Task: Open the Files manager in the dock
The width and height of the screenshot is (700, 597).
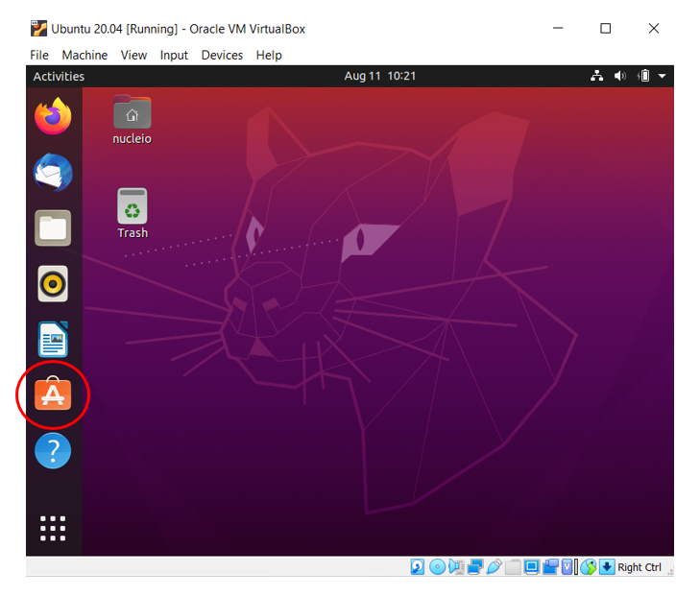Action: pos(53,228)
